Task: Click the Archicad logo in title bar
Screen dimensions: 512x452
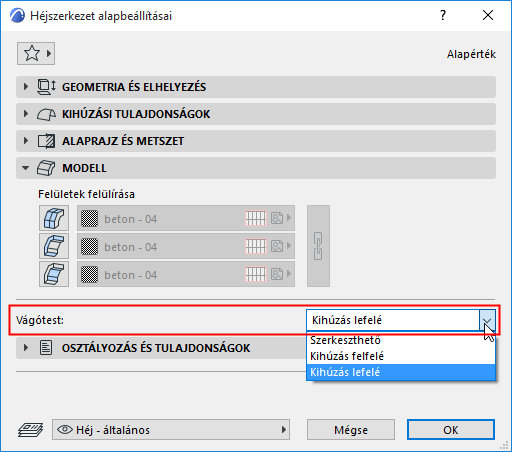Action: [x=17, y=16]
